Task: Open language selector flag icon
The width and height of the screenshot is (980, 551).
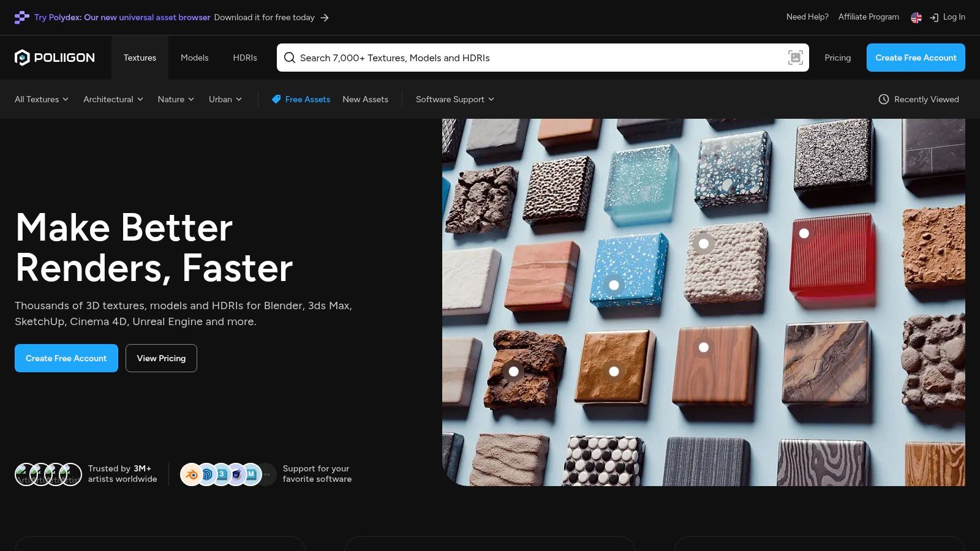Action: click(916, 18)
